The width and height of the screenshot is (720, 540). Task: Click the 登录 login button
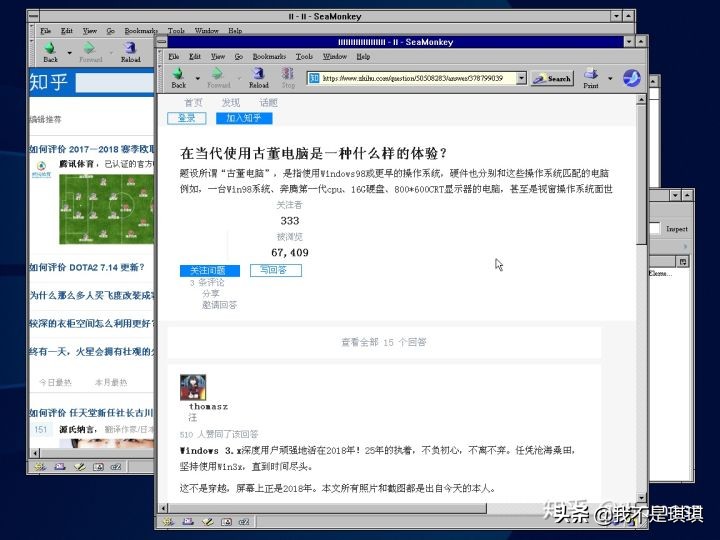[187, 118]
